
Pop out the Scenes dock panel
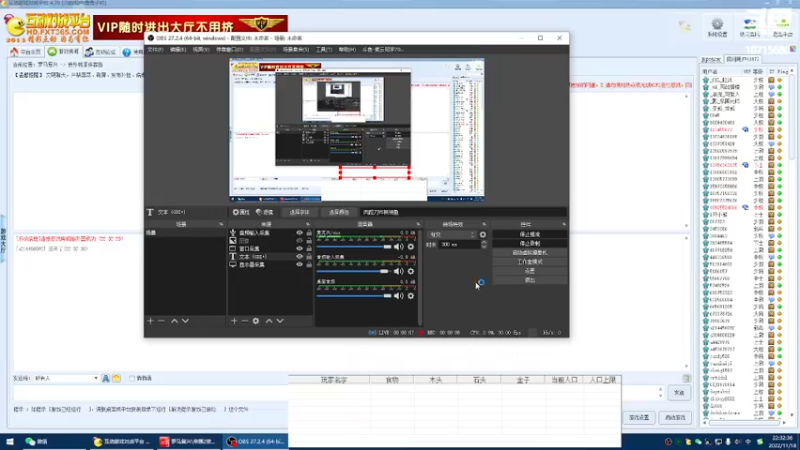tap(221, 224)
